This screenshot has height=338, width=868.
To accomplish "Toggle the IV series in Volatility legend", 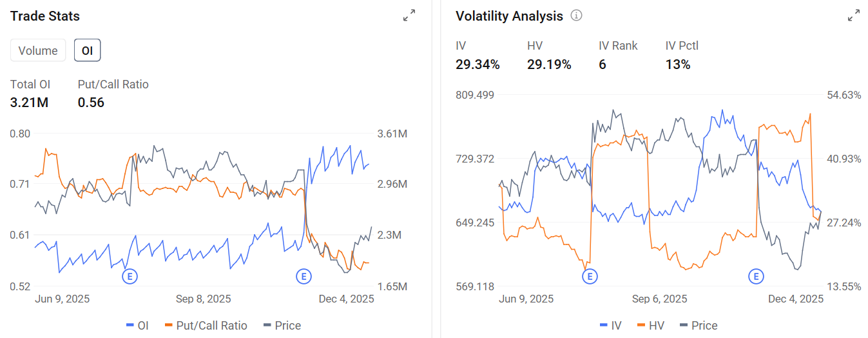I will (x=610, y=326).
